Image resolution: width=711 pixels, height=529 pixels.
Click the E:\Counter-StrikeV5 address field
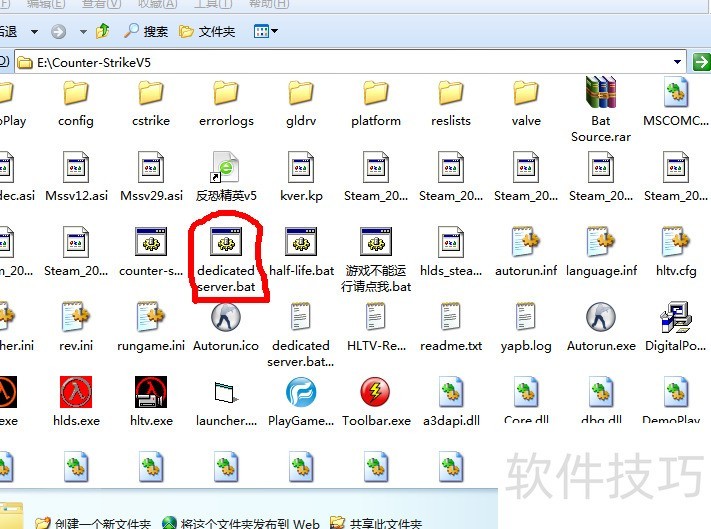(x=350, y=62)
